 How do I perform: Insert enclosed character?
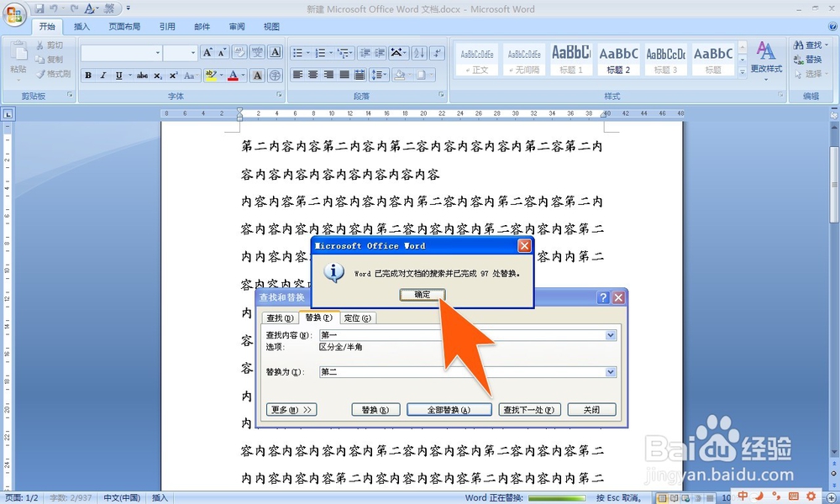(276, 76)
